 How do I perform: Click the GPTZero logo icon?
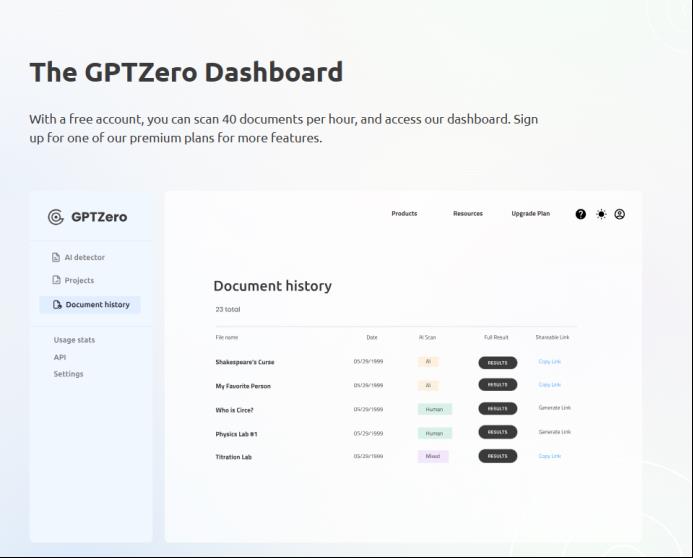point(56,217)
